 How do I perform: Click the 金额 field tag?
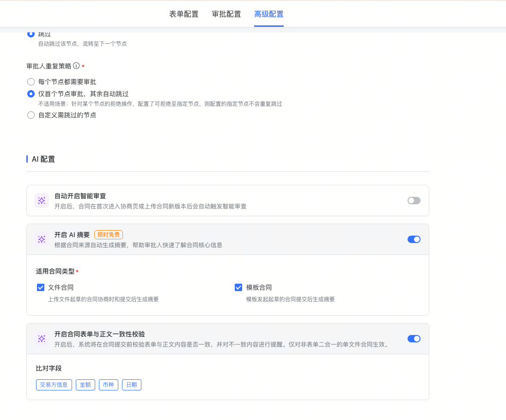tap(85, 385)
